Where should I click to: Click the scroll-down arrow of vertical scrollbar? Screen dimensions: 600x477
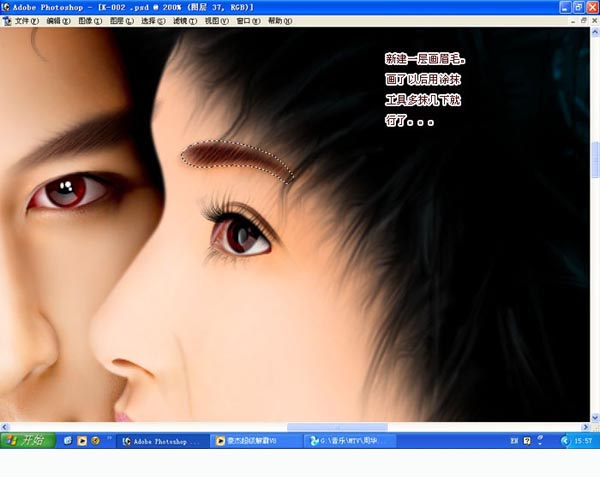595,417
